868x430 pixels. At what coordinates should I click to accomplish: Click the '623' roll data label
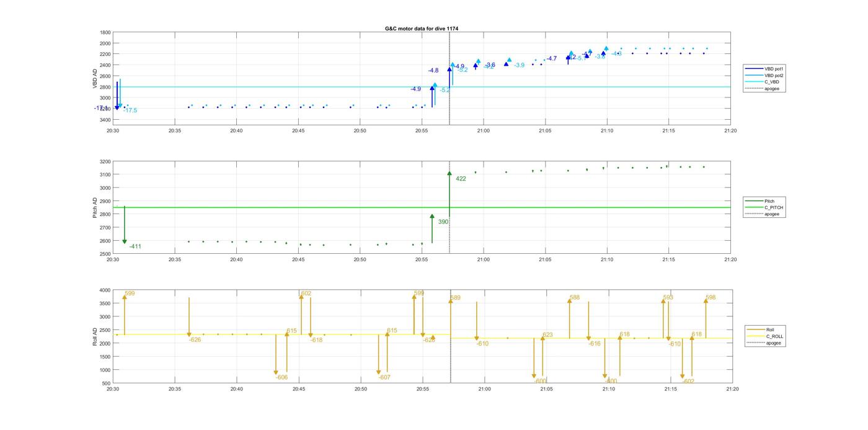tap(547, 335)
